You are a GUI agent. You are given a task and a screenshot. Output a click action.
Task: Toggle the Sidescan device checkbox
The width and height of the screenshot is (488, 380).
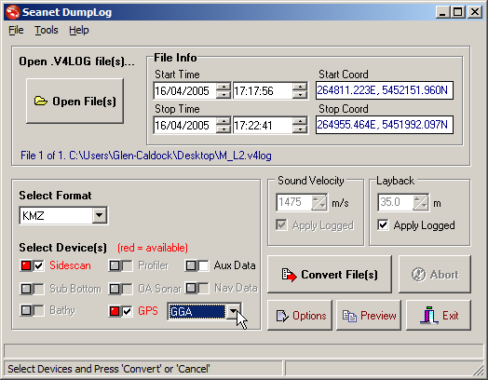(x=39, y=266)
